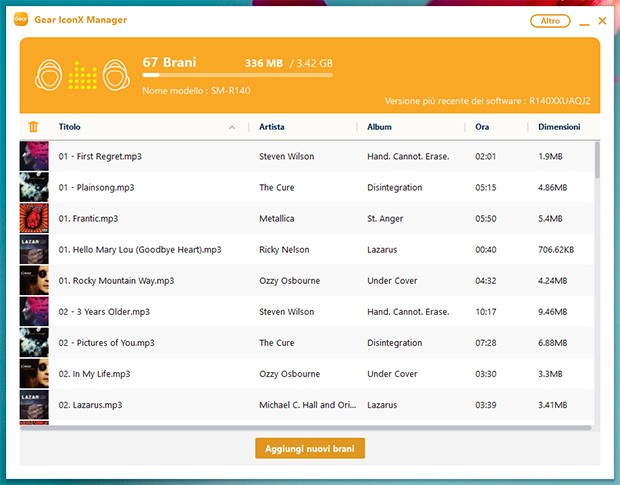The width and height of the screenshot is (620, 485).
Task: Click duration 00:40
Action: (486, 250)
